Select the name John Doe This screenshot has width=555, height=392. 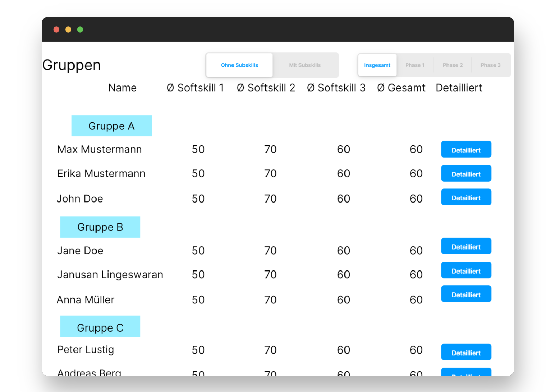point(80,199)
